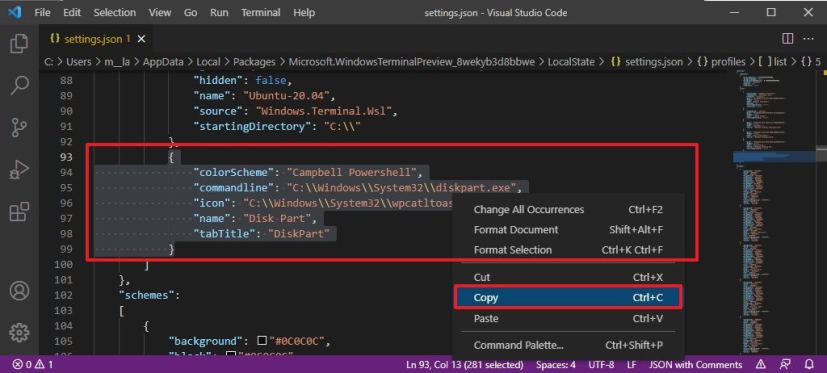This screenshot has width=827, height=373.
Task: Choose Format Selection in context menu
Action: pyautogui.click(x=568, y=250)
